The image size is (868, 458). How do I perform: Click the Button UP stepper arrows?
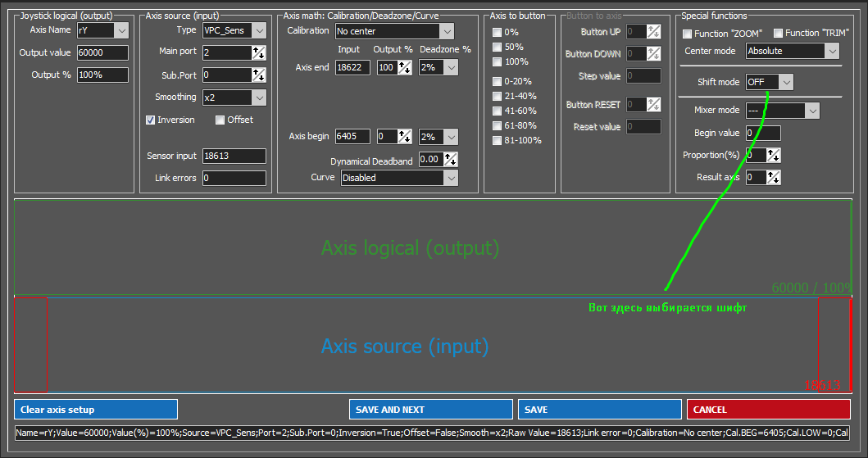(x=654, y=31)
